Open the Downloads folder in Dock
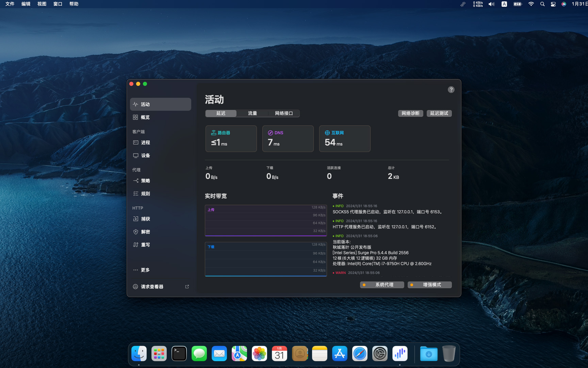 [429, 354]
